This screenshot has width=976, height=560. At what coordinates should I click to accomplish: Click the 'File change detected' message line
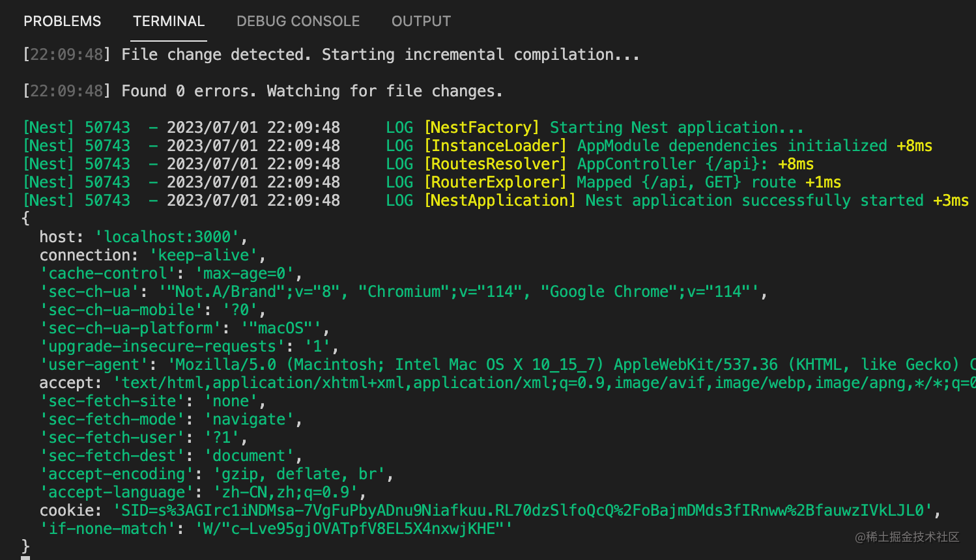[x=380, y=55]
